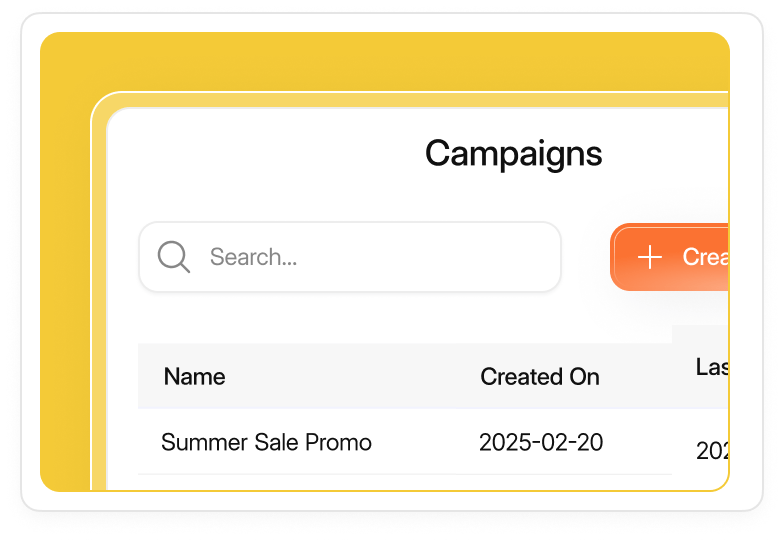
Task: Click the Search... placeholder text
Action: 253,257
